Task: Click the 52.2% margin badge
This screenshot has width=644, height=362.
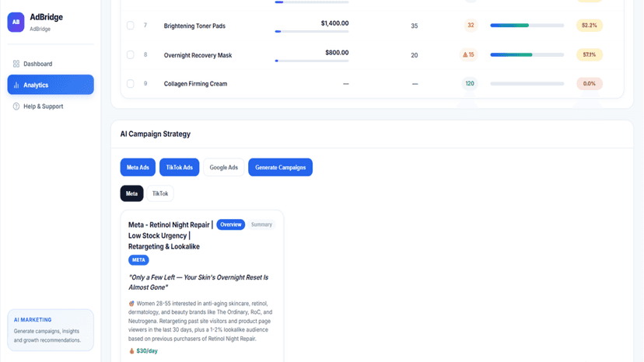Action: (589, 26)
